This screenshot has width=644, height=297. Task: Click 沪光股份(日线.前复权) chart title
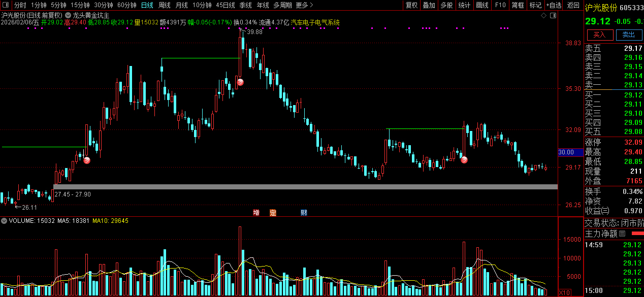[x=31, y=16]
